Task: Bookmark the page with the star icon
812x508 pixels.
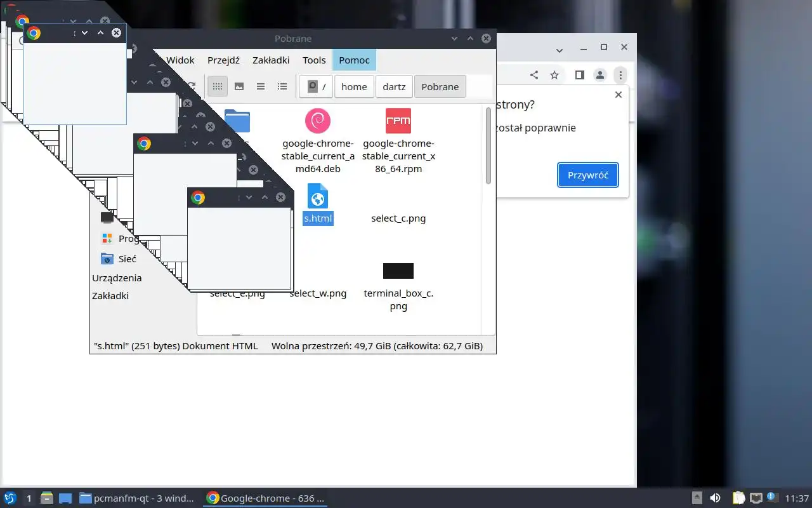Action: pyautogui.click(x=554, y=75)
